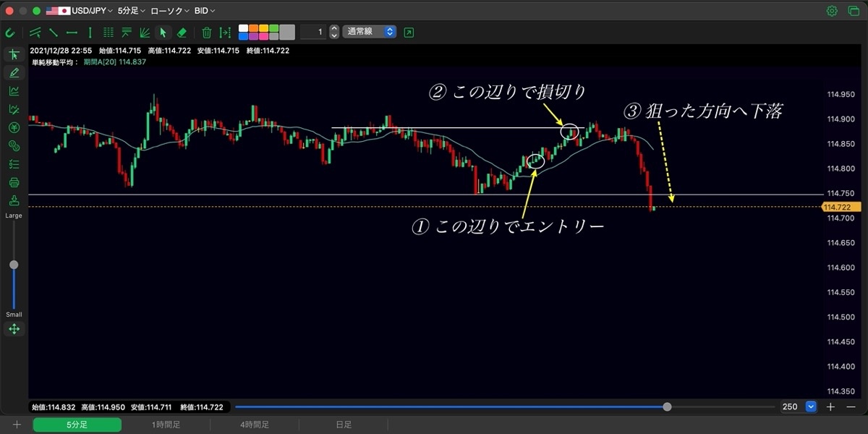Click the green pop-out arrow icon

pyautogui.click(x=409, y=32)
